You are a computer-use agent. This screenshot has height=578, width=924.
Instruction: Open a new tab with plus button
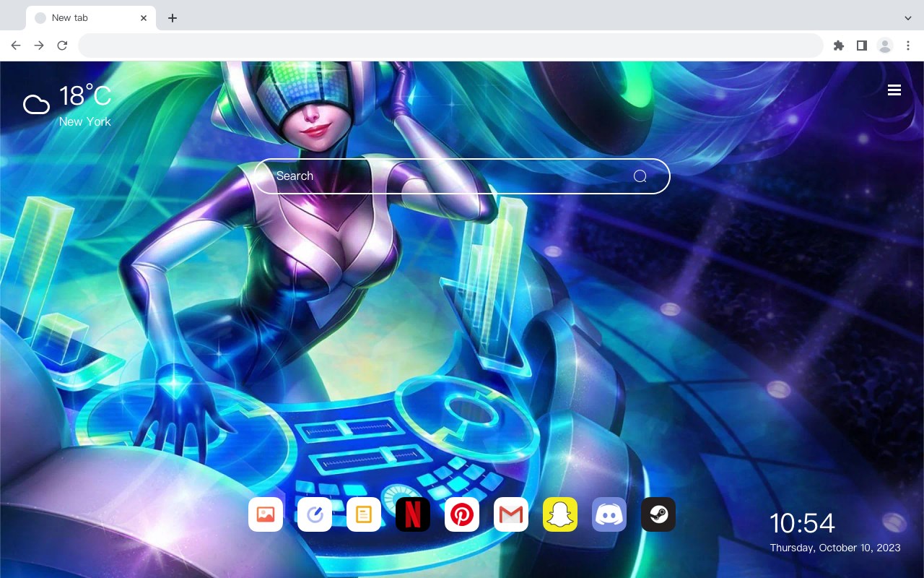coord(172,18)
